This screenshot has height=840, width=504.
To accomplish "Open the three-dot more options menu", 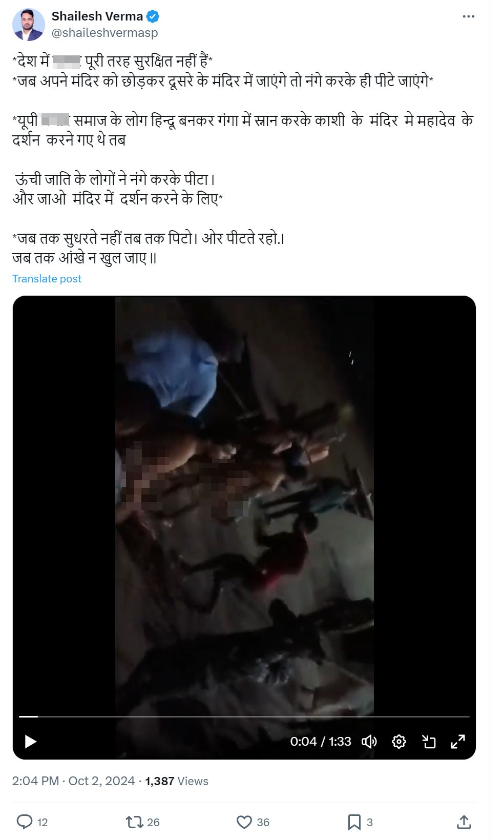I will click(x=468, y=16).
